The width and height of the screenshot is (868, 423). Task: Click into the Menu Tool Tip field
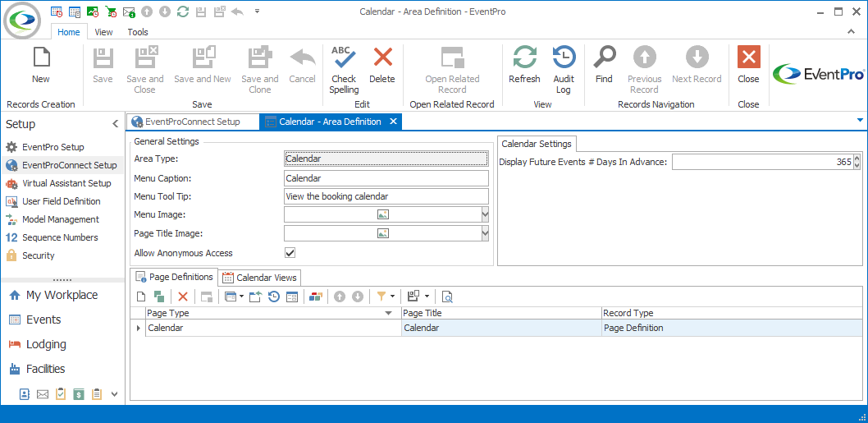click(386, 196)
